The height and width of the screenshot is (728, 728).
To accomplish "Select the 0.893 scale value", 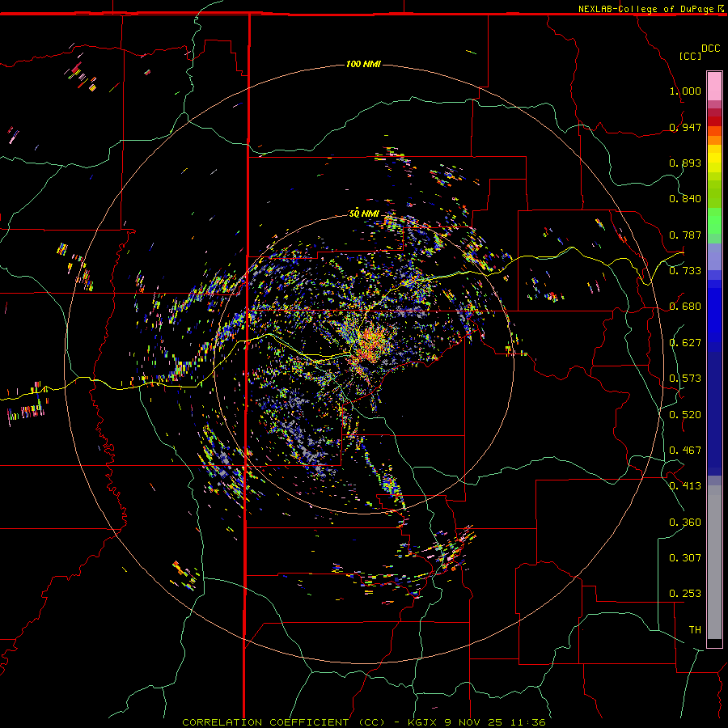I will pyautogui.click(x=685, y=163).
